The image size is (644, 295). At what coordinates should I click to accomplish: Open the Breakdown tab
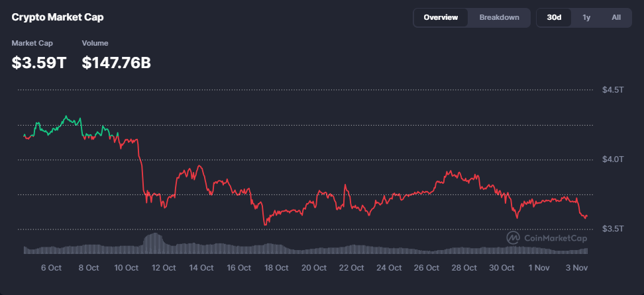tap(499, 17)
